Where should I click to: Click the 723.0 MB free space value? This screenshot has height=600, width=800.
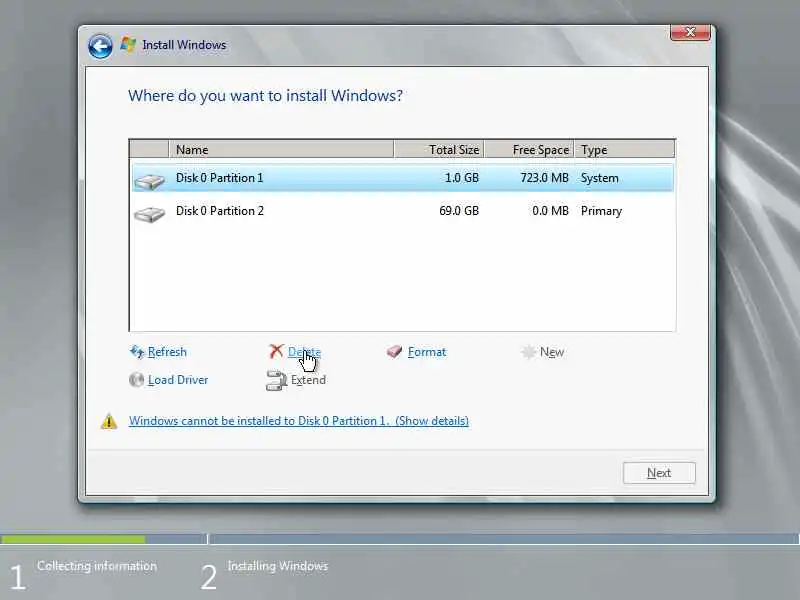pyautogui.click(x=544, y=178)
